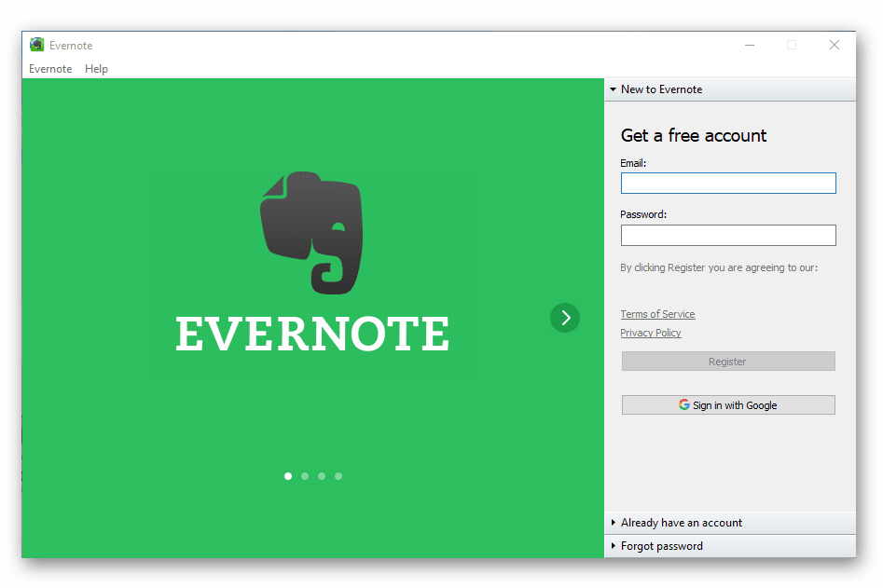Close the Evernote window
The height and width of the screenshot is (588, 883).
pos(835,45)
